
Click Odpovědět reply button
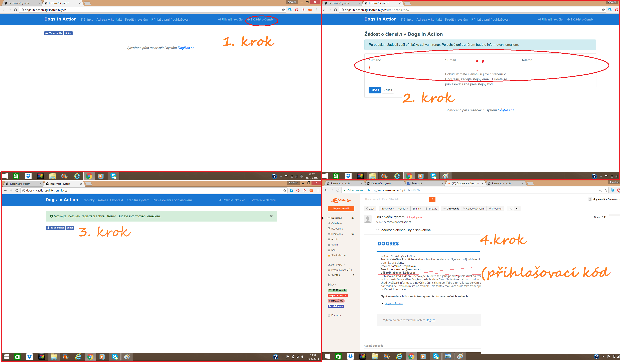click(451, 209)
